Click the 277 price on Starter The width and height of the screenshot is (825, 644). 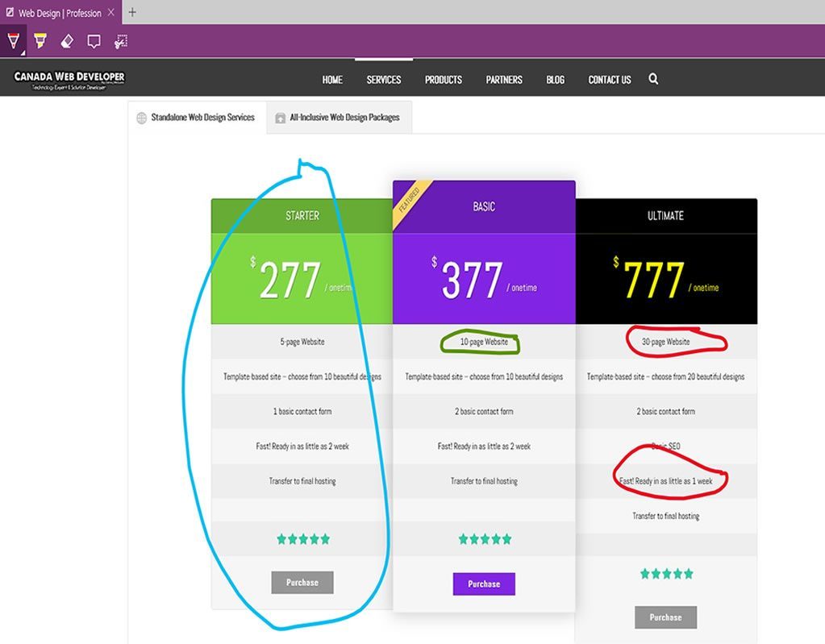tap(290, 280)
